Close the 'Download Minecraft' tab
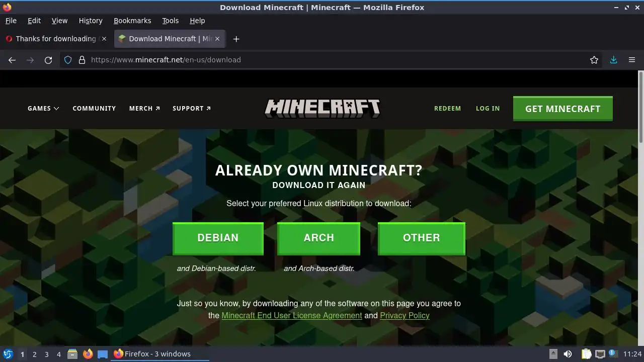Screen dimensions: 644x362 tap(217, 39)
